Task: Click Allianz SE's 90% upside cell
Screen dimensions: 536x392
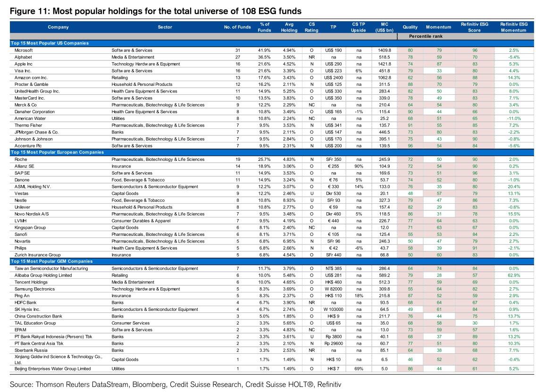Action: click(359, 167)
